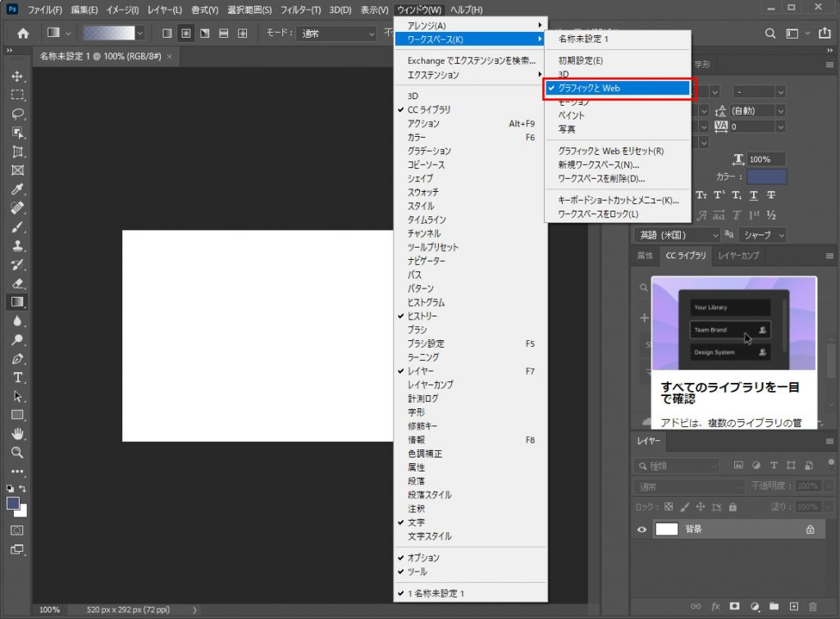Image resolution: width=840 pixels, height=619 pixels.
Task: Click the foreground color swatch
Action: (x=13, y=503)
